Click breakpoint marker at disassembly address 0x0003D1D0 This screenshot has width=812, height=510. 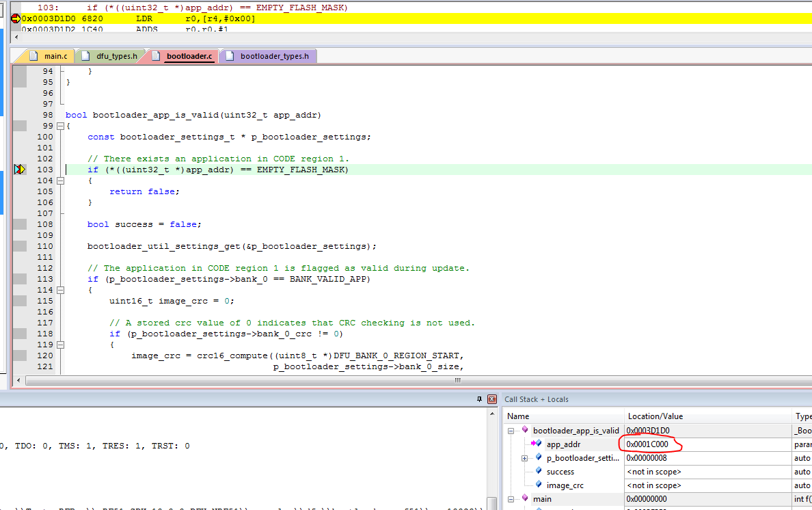point(16,18)
